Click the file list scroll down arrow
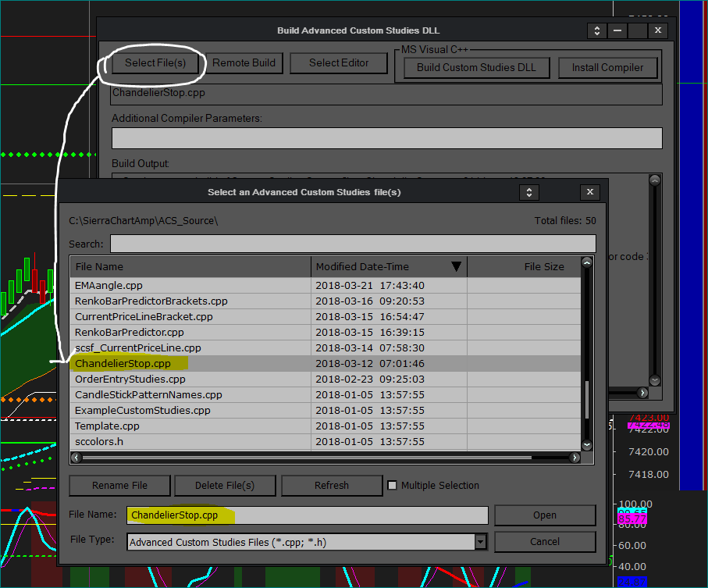 [587, 445]
